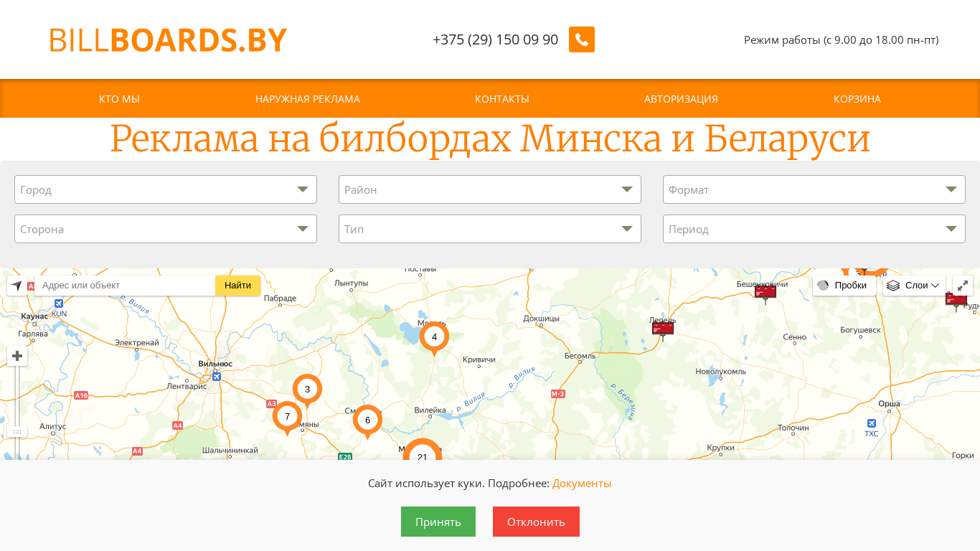
Task: Click the Вильнюс city label on map
Action: click(215, 364)
